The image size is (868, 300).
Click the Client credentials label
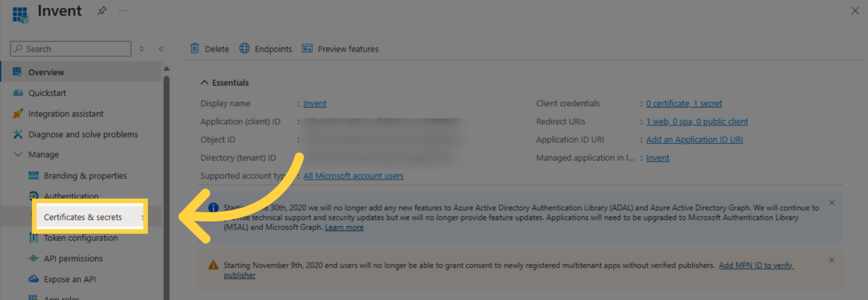tap(568, 103)
